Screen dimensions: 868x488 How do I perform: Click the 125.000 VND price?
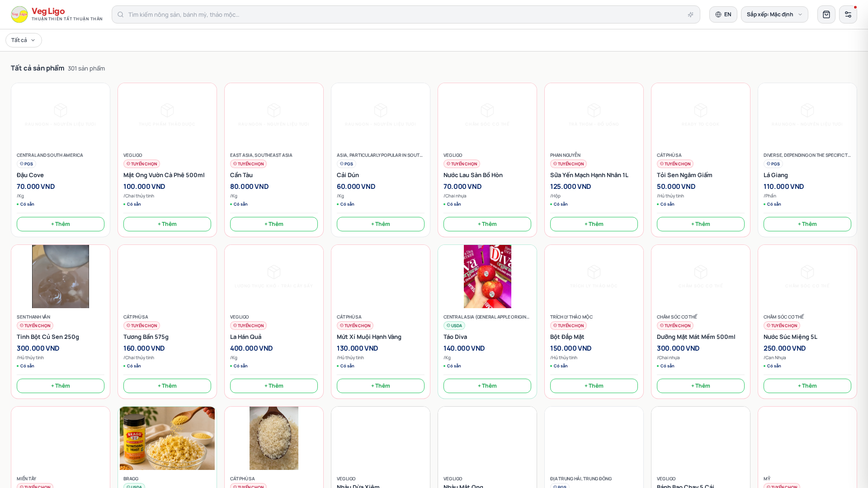tap(571, 187)
